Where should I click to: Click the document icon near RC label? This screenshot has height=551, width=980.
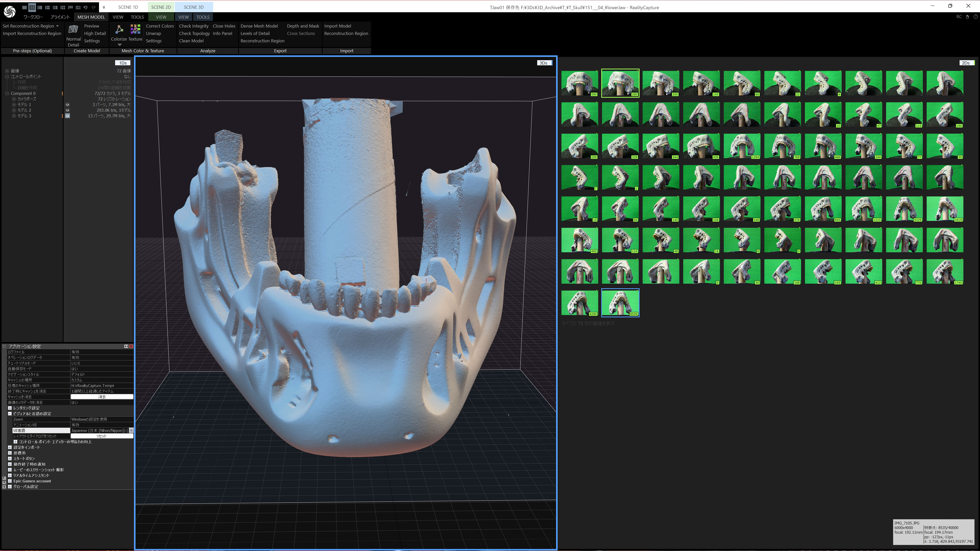click(967, 17)
